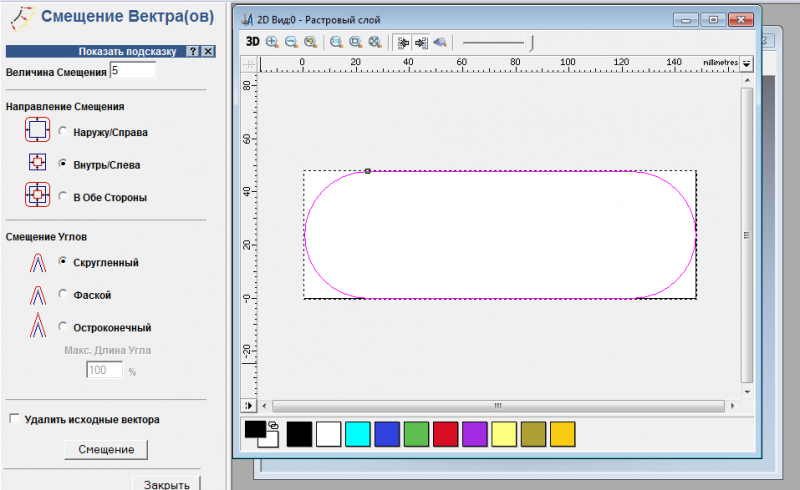Viewport: 800px width, 490px height.
Task: Click the zoom out magnifier tool
Action: (291, 42)
